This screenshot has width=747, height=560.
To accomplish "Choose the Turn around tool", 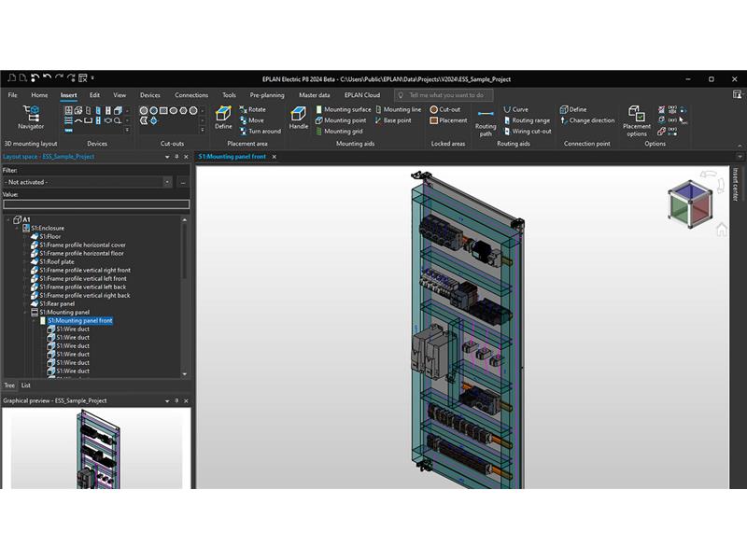I will (x=261, y=132).
